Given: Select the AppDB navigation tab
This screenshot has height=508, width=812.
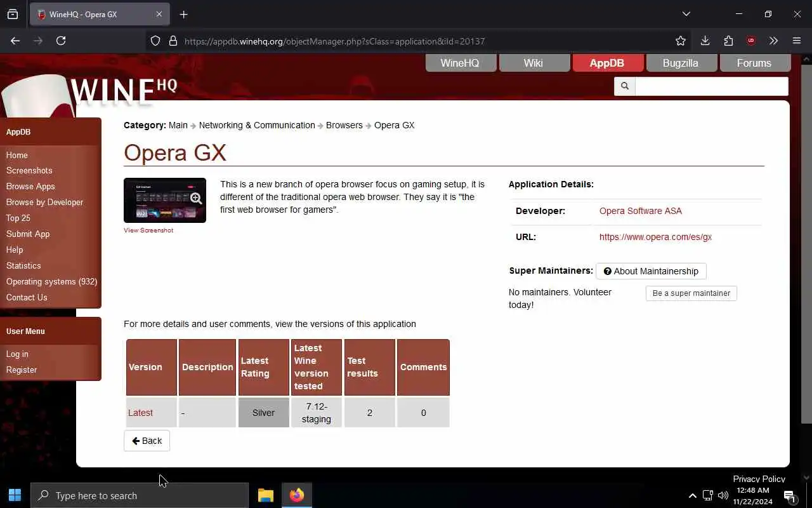Looking at the screenshot, I should coord(607,63).
